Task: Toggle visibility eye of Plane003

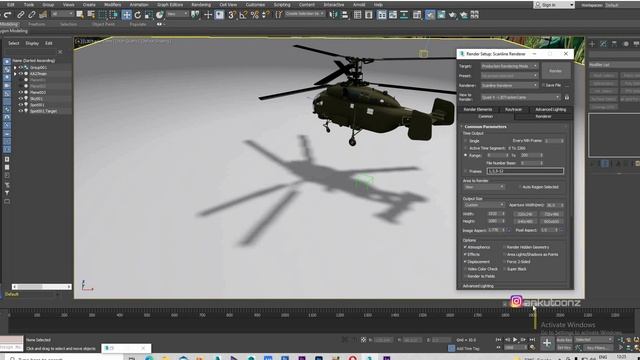Action: click(x=20, y=92)
